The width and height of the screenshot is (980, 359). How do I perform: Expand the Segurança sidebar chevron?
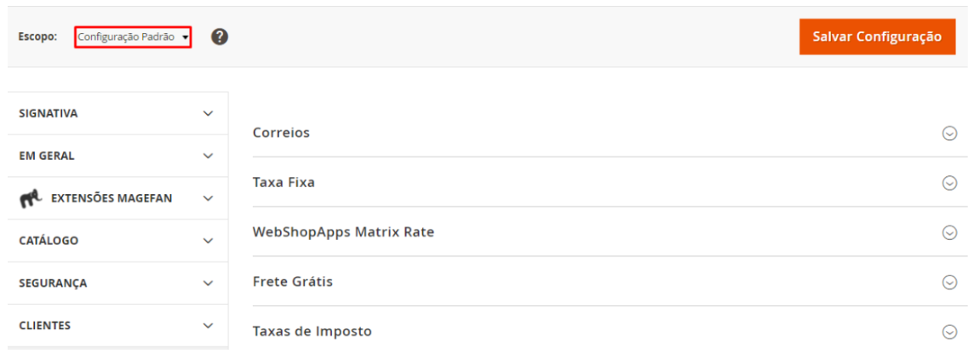208,283
